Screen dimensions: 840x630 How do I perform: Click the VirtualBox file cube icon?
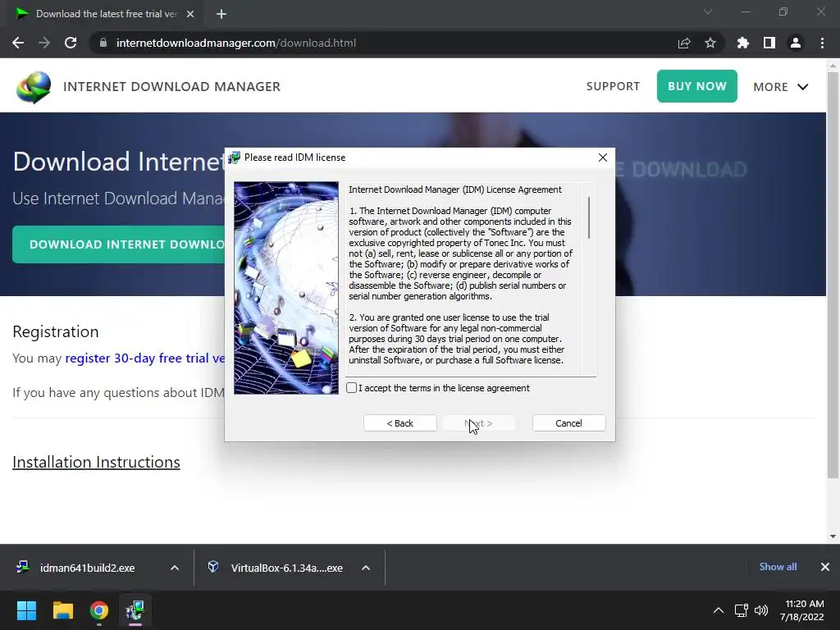[x=213, y=567]
